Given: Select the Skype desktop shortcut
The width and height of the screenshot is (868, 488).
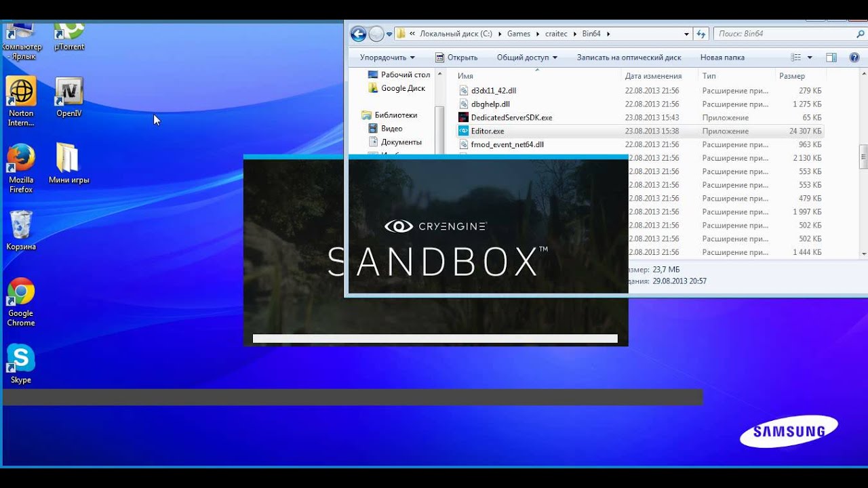Looking at the screenshot, I should pos(21,364).
